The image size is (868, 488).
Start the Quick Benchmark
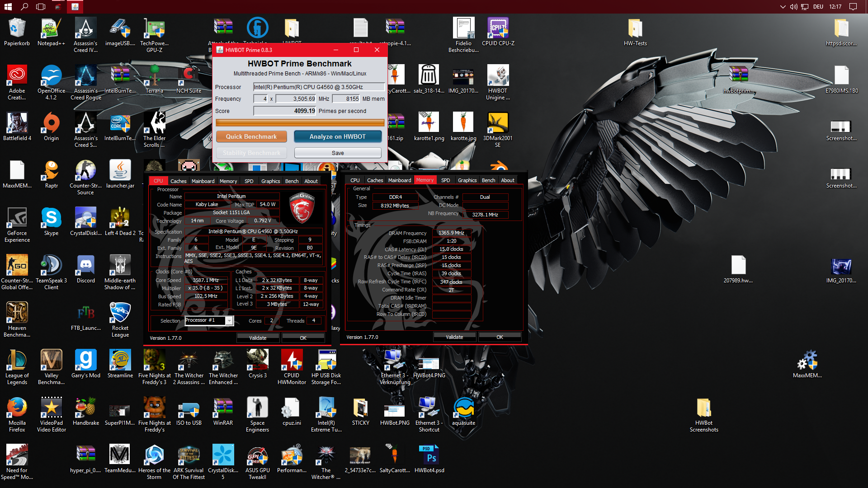click(251, 136)
